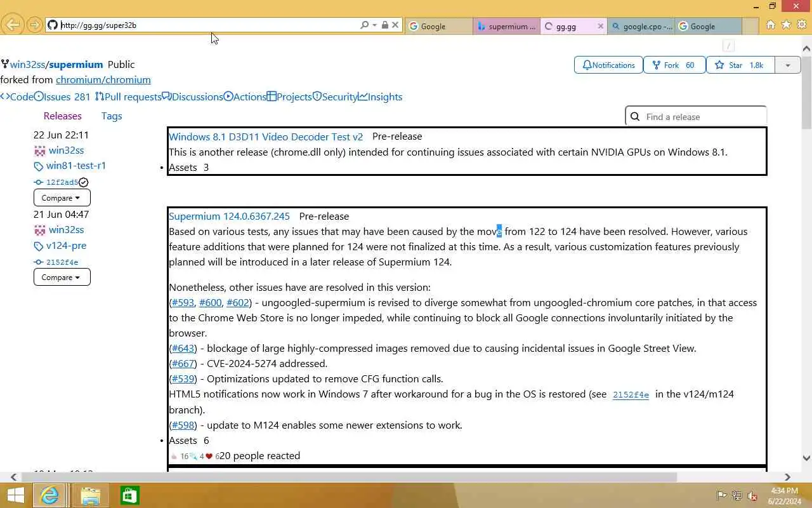Screen dimensions: 812x508
Task: Open Favorites star icon in browser
Action: click(786, 25)
